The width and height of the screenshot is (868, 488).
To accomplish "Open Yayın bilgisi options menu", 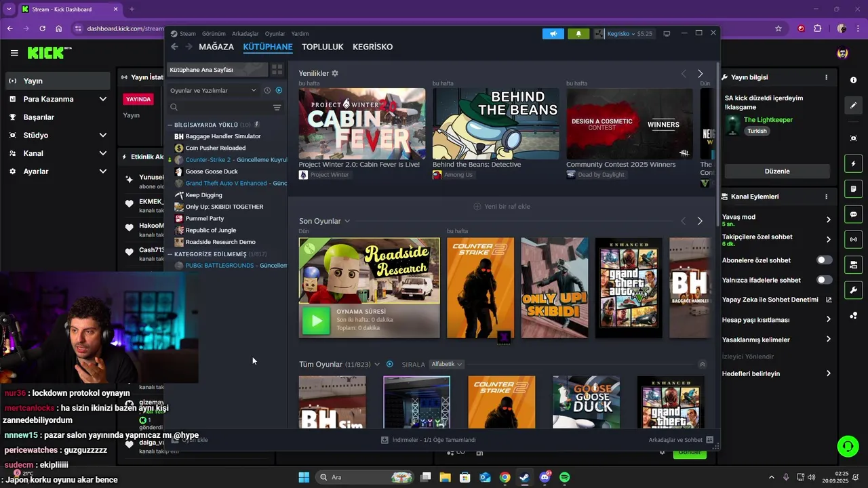I will [826, 77].
